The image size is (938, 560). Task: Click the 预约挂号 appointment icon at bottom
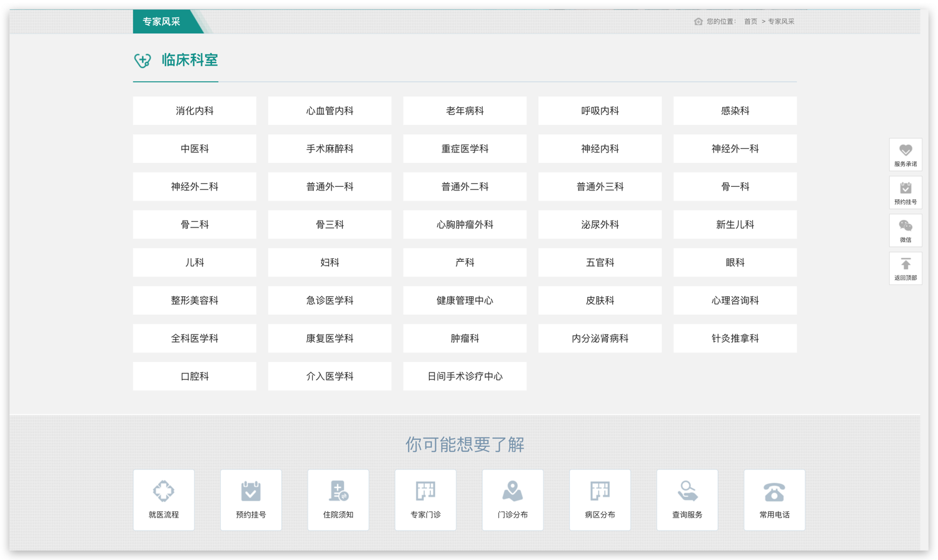pos(251,499)
